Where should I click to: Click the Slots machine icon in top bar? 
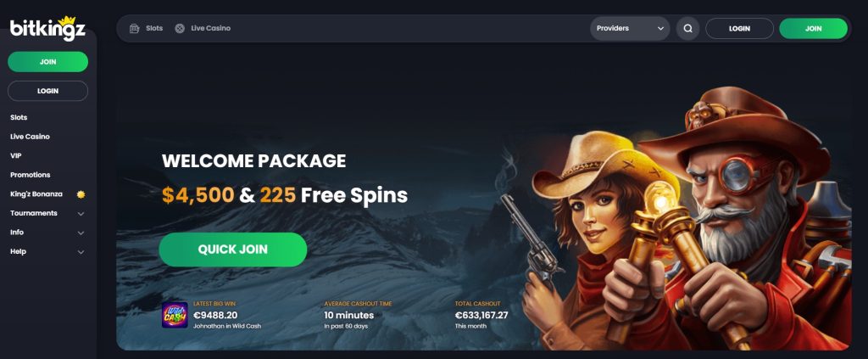click(x=134, y=28)
